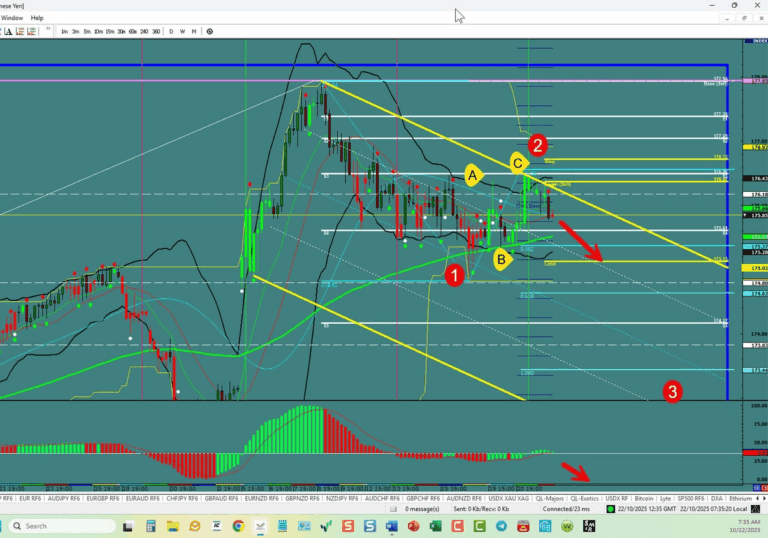This screenshot has height=538, width=768.
Task: Expand the toolbar overflow chevron
Action: click(48, 29)
